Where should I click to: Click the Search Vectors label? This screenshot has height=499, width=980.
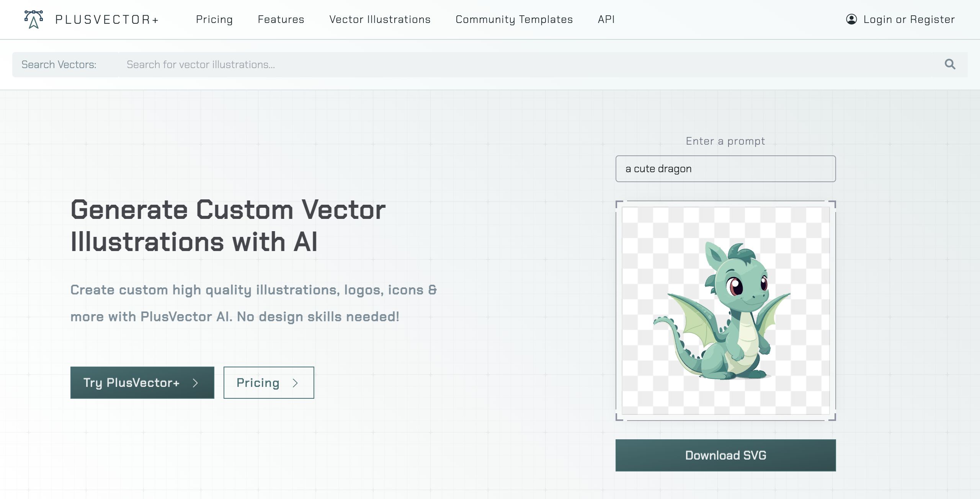click(59, 64)
